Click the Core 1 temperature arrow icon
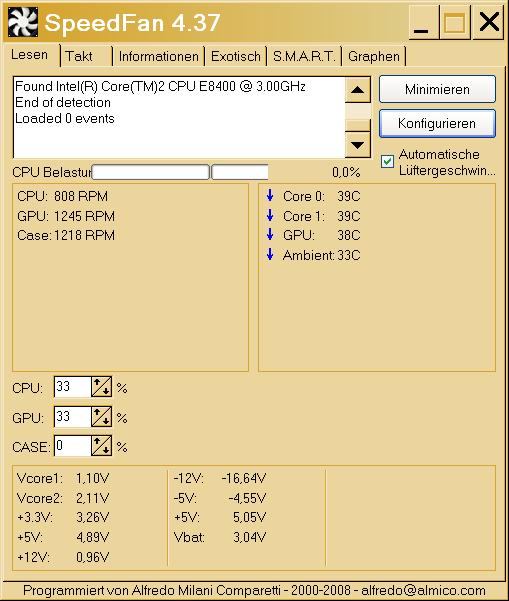The image size is (509, 601). pos(270,215)
